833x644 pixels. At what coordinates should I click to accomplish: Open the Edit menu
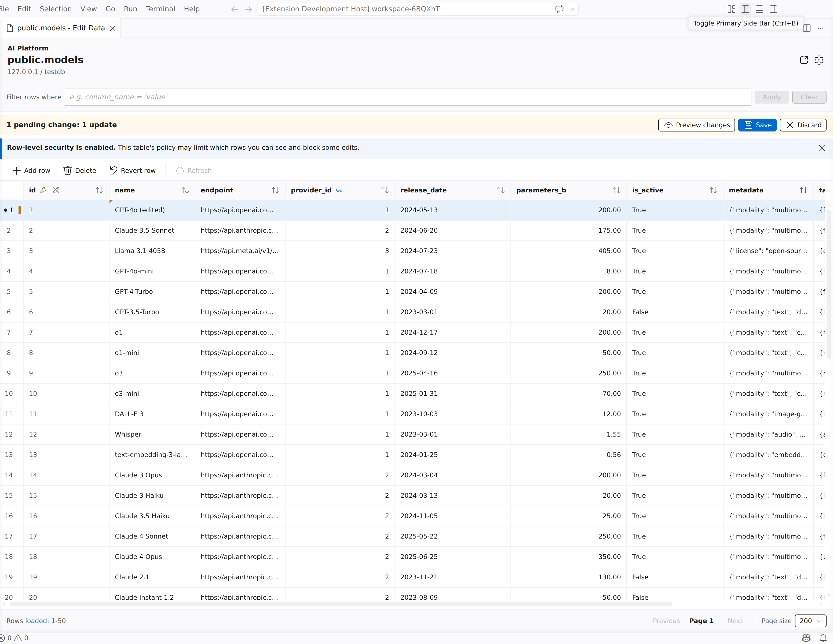24,9
